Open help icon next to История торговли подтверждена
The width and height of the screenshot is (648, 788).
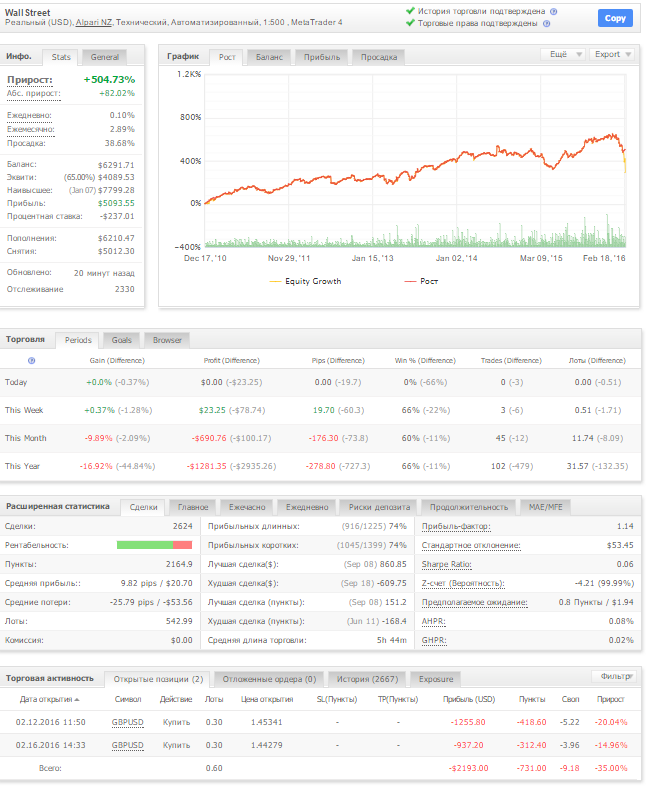(x=553, y=12)
